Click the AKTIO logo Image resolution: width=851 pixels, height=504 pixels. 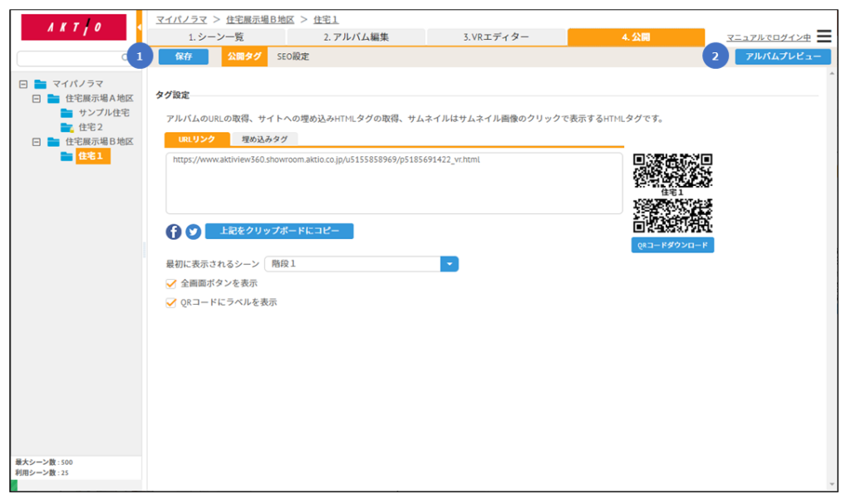pyautogui.click(x=73, y=27)
